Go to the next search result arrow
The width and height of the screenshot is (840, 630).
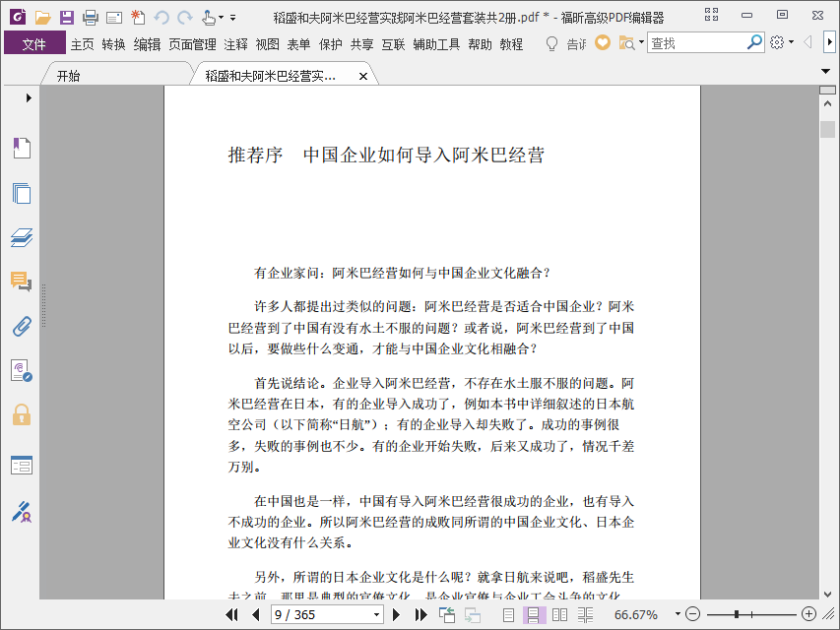coord(829,41)
